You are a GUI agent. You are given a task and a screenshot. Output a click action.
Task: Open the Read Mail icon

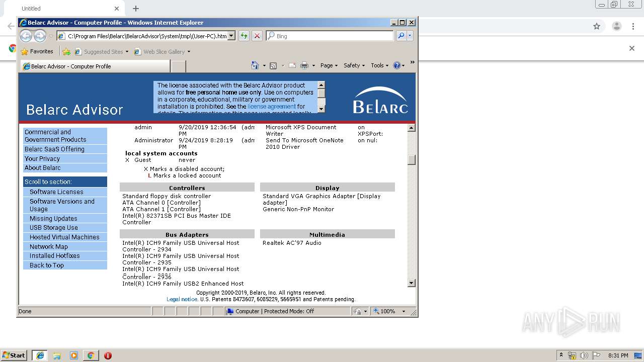point(292,65)
